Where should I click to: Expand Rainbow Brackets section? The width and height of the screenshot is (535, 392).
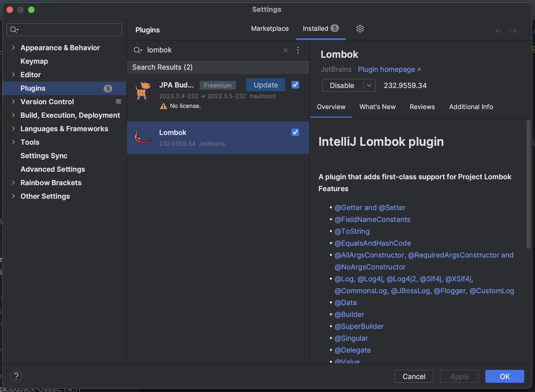[x=13, y=183]
